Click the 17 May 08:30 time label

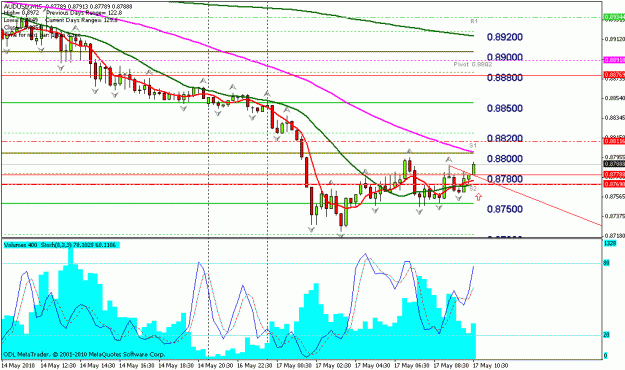pyautogui.click(x=451, y=365)
